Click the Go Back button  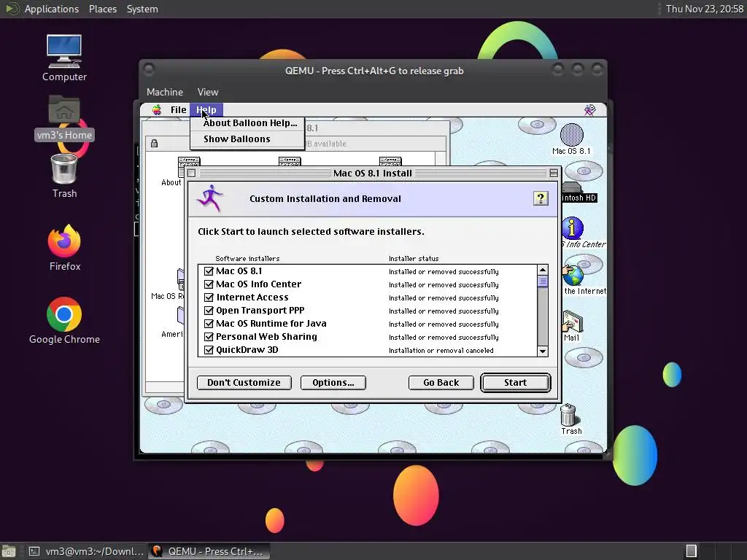pyautogui.click(x=441, y=382)
